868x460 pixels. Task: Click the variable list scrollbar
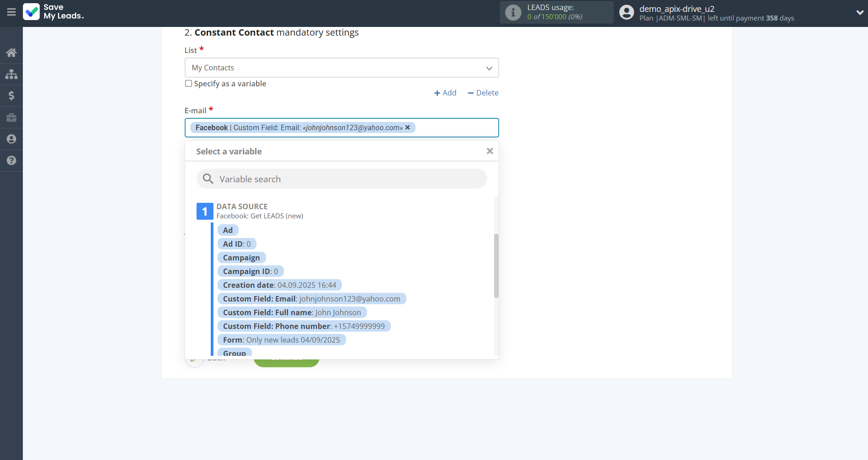(x=496, y=265)
